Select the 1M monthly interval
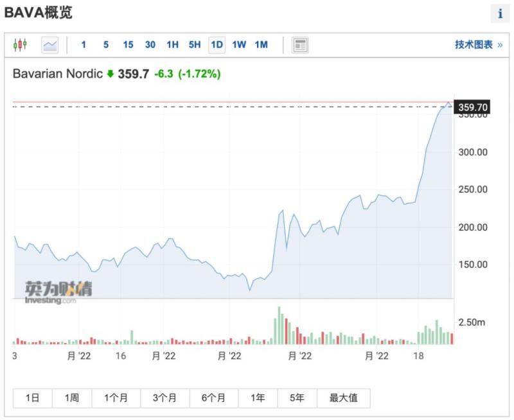 point(261,44)
